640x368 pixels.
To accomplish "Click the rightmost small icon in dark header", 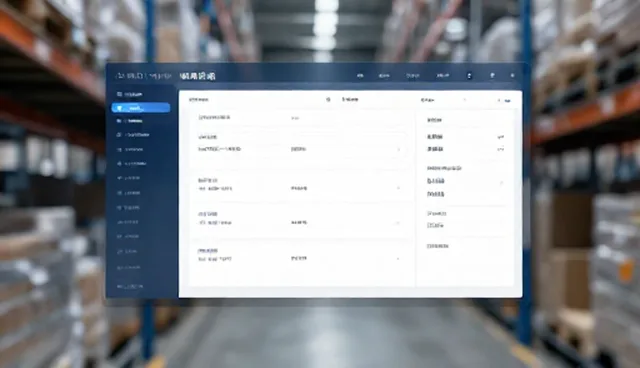I will (x=512, y=75).
